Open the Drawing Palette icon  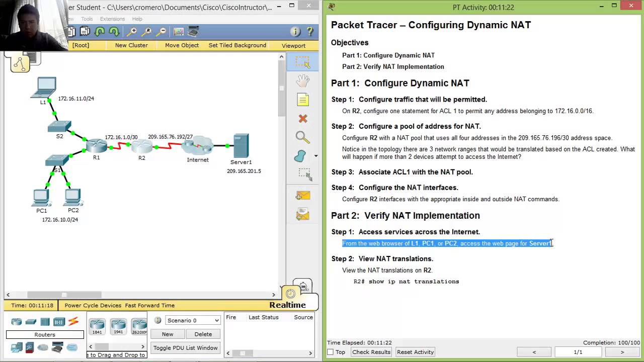179,32
